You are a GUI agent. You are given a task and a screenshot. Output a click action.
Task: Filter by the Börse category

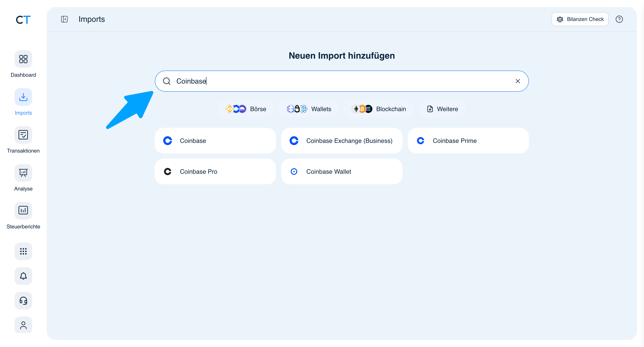click(x=246, y=109)
